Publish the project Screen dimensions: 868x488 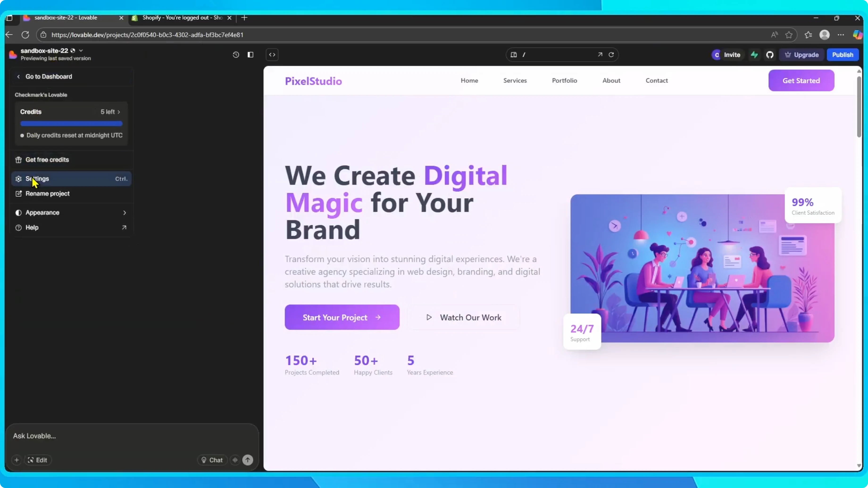tap(843, 54)
